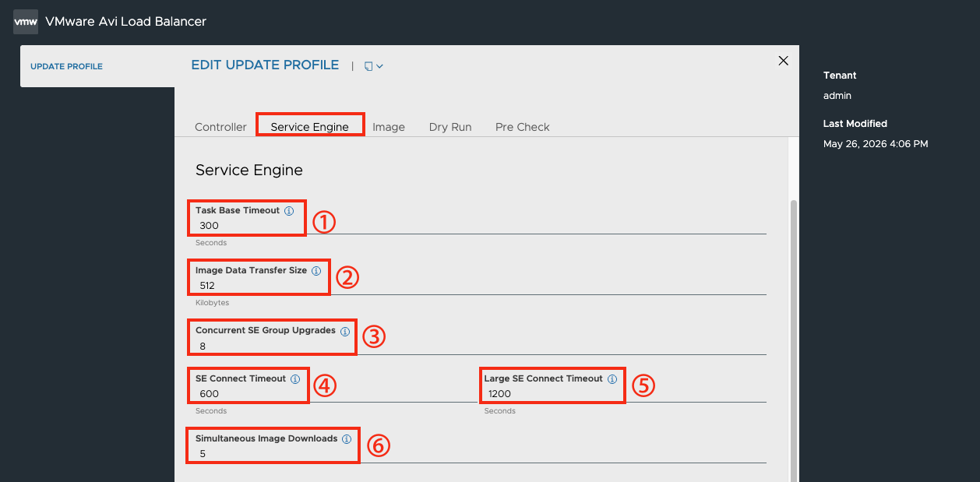Click the Image Data Transfer Size info icon
The image size is (980, 482).
316,271
